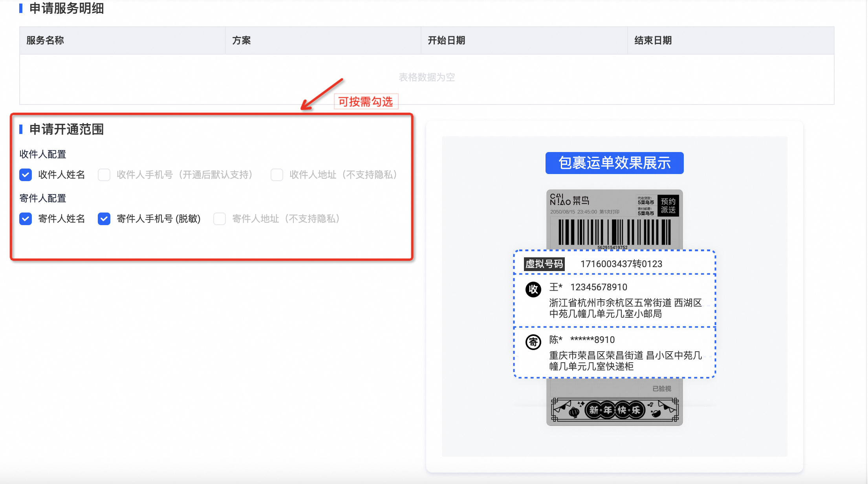
Task: Click the 方案 column header
Action: click(323, 40)
